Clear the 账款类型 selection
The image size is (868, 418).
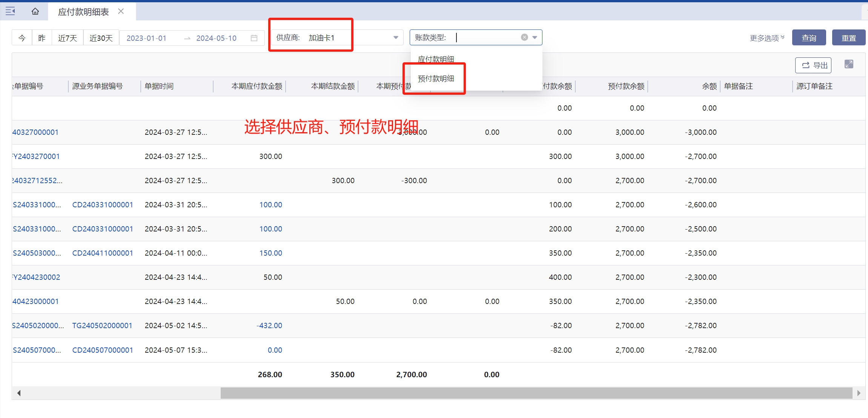pyautogui.click(x=524, y=37)
